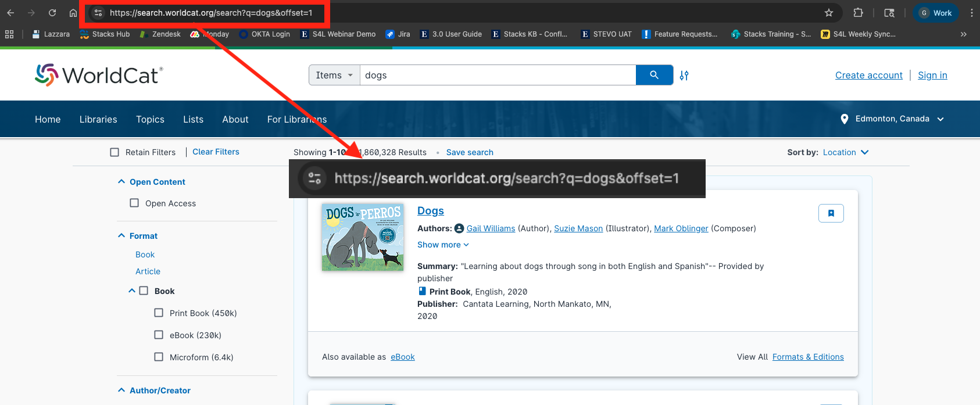Collapse the Open Content filter section
The width and height of the screenshot is (980, 405).
pos(121,181)
